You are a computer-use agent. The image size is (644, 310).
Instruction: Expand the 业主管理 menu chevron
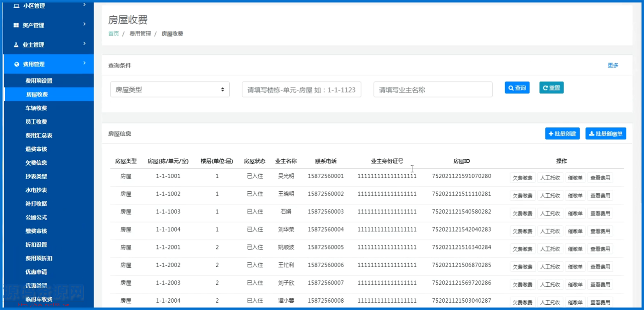[x=84, y=44]
